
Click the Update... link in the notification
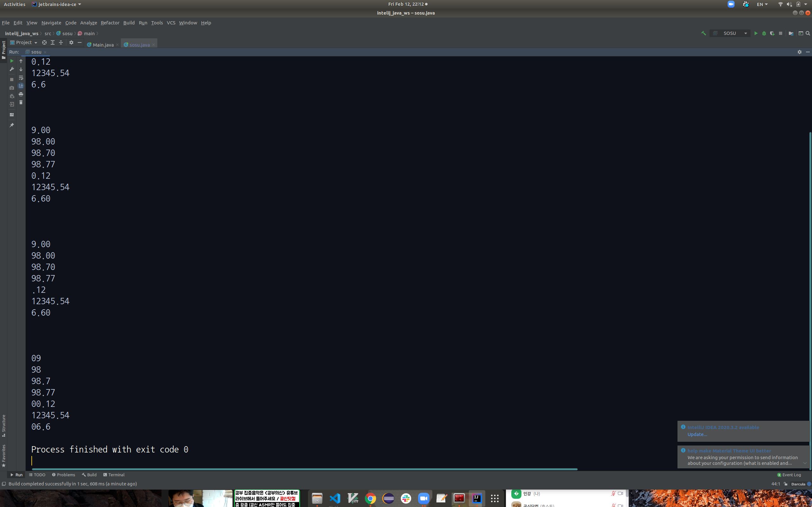coord(697,434)
